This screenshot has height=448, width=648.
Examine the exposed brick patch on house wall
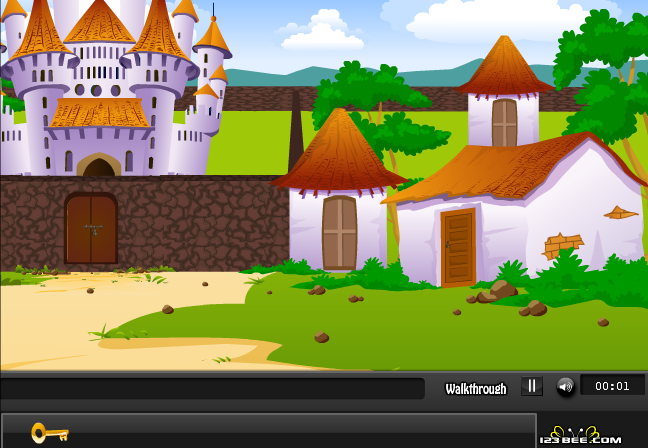(x=562, y=245)
